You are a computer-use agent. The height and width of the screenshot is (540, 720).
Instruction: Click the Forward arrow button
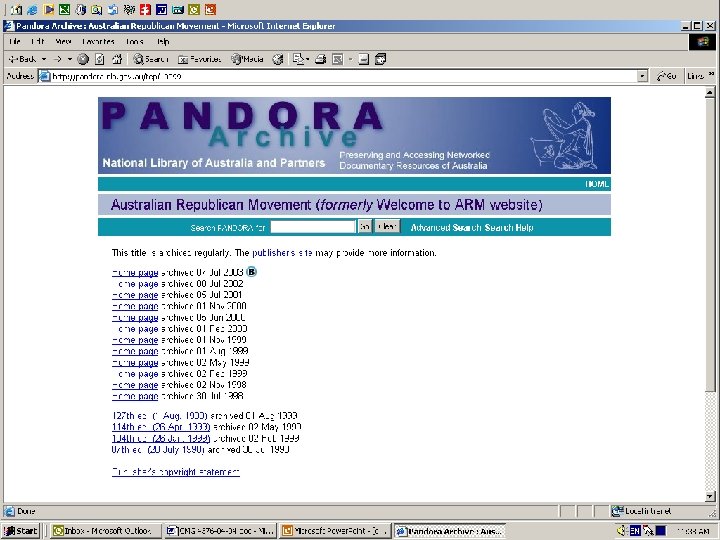coord(57,59)
